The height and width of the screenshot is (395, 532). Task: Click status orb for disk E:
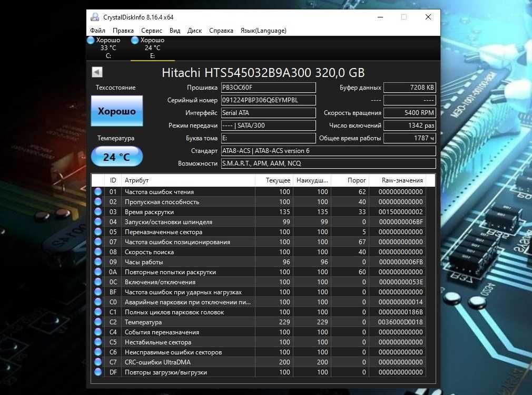coord(135,40)
